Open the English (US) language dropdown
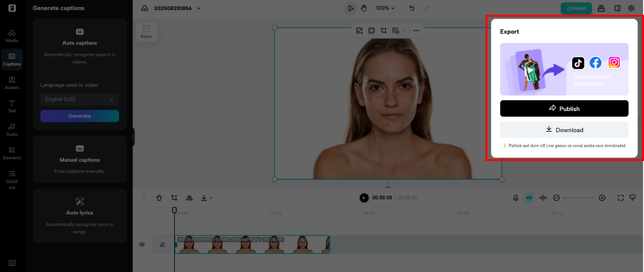The image size is (644, 272). click(79, 99)
